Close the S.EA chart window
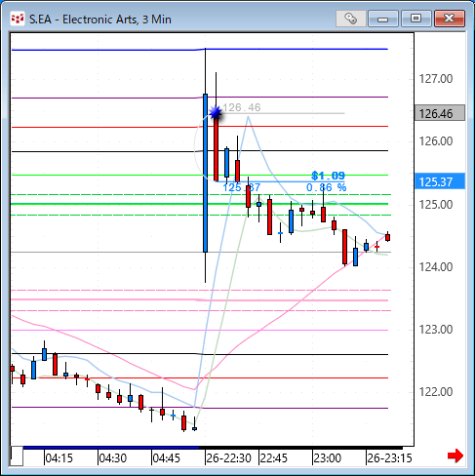The image size is (475, 476). point(450,19)
